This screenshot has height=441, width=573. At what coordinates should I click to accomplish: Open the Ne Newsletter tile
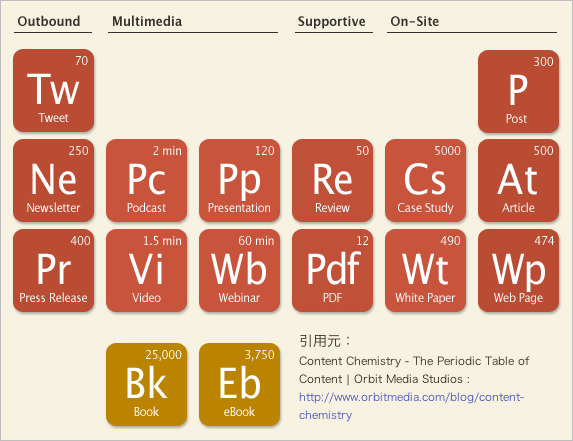click(53, 180)
